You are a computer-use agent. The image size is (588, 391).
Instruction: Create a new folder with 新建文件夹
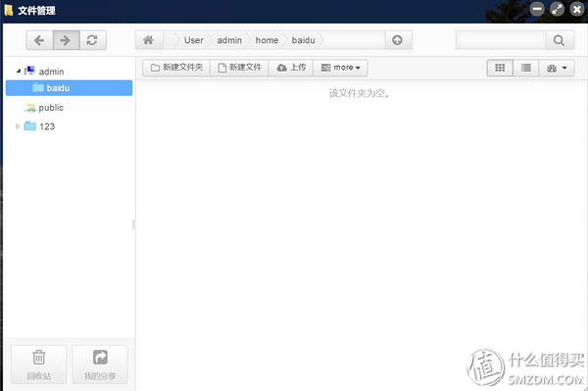[176, 68]
